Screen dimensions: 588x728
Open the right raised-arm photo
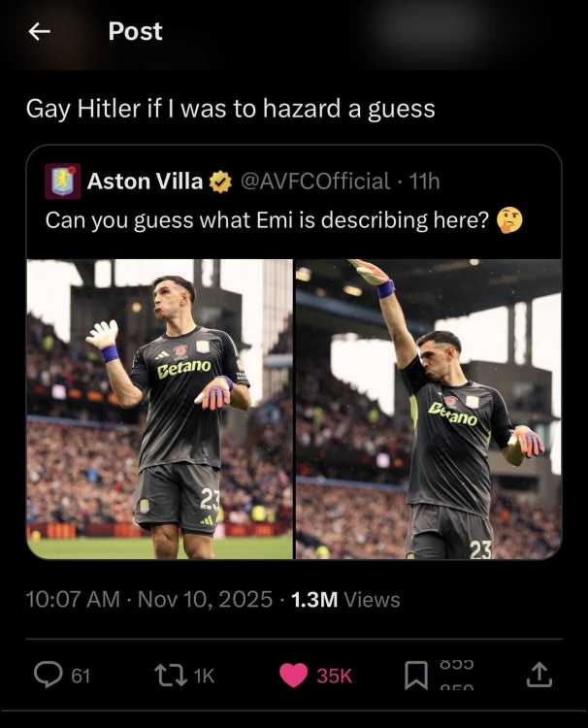click(x=429, y=409)
